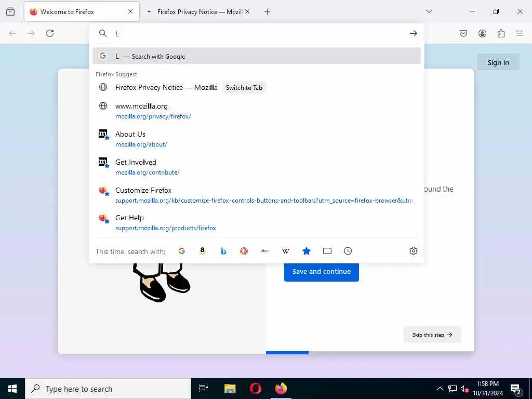Close the Welcome to Firefox tab

point(130,11)
